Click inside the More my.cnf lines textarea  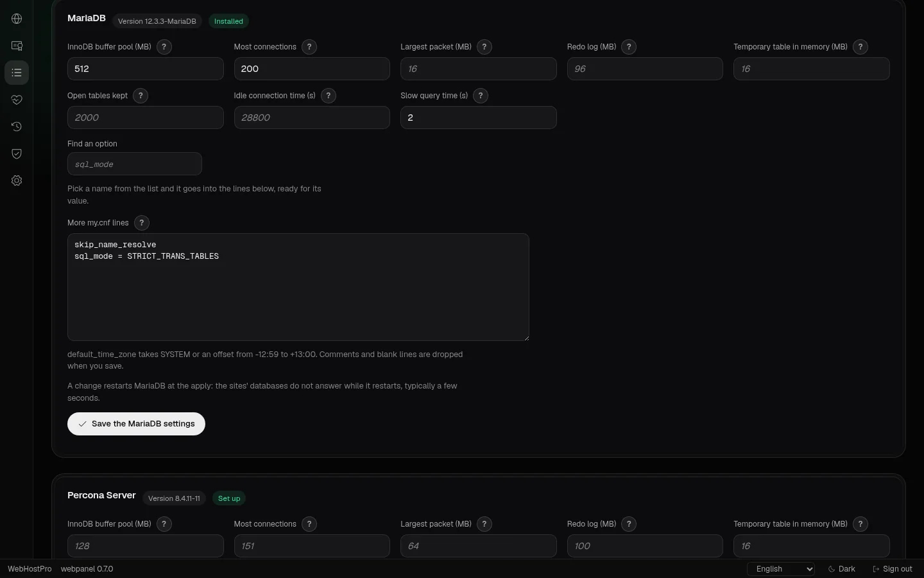tap(298, 287)
